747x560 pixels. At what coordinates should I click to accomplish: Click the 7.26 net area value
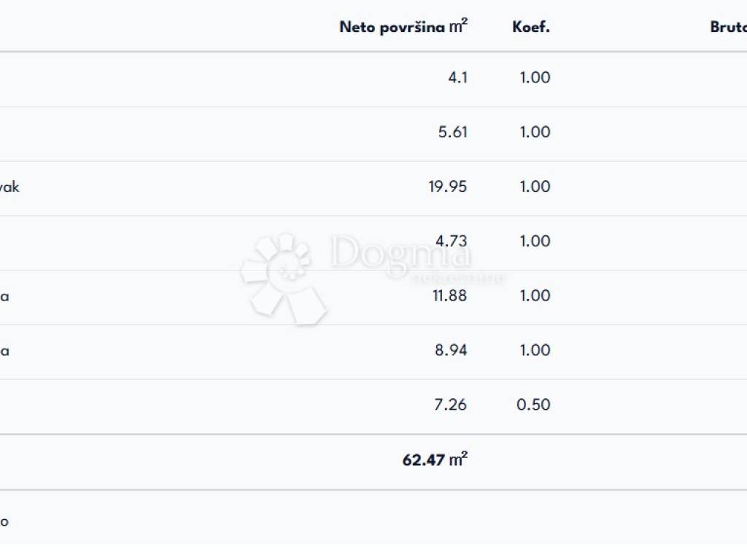click(x=451, y=405)
